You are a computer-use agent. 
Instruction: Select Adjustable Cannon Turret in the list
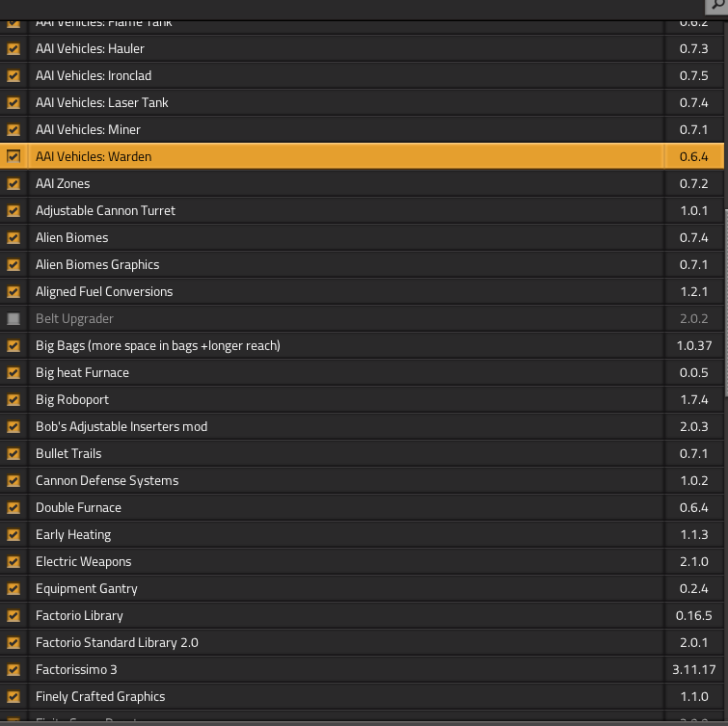coord(105,210)
